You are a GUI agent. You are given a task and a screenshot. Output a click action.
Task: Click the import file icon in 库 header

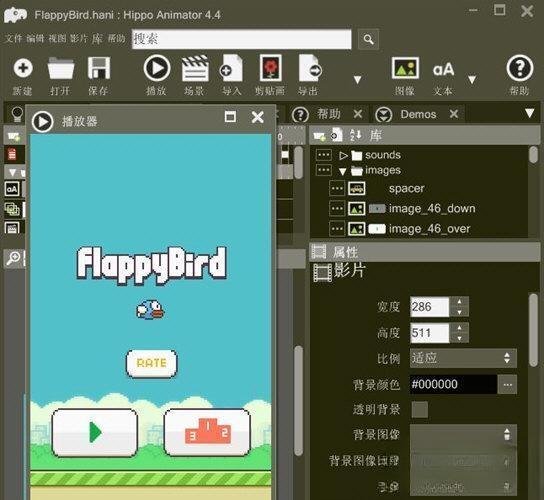[336, 135]
